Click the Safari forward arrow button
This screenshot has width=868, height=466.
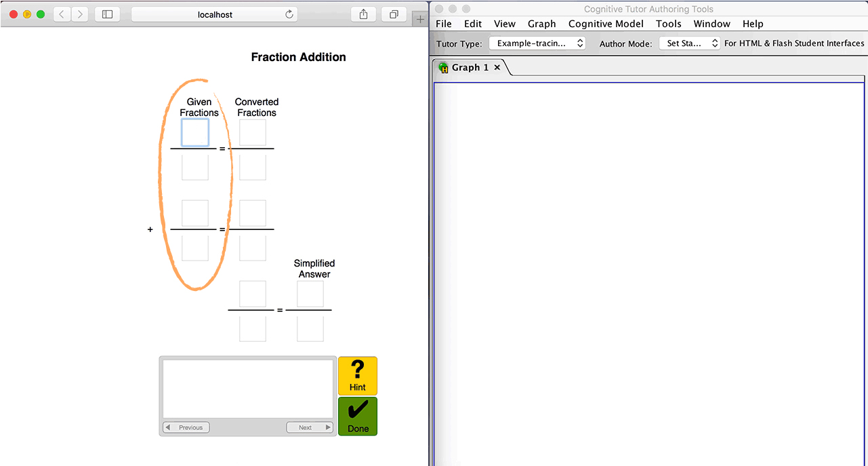pyautogui.click(x=80, y=14)
